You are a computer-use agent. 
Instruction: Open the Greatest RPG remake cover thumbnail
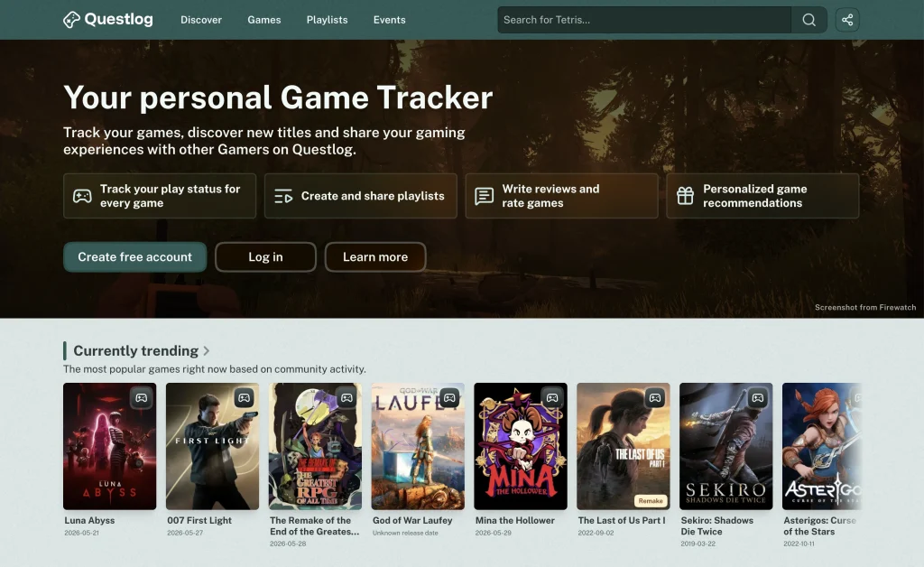pyautogui.click(x=315, y=446)
